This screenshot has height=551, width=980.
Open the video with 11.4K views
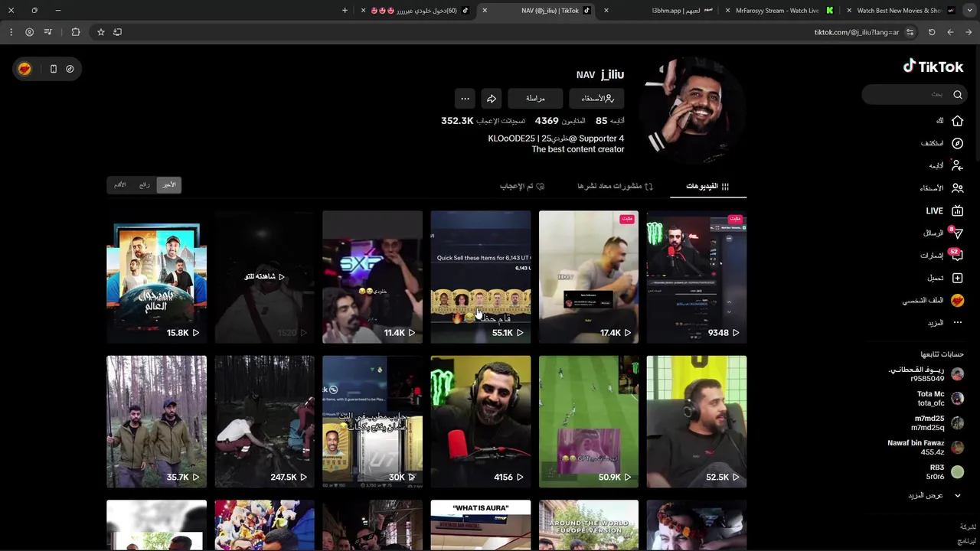click(372, 277)
